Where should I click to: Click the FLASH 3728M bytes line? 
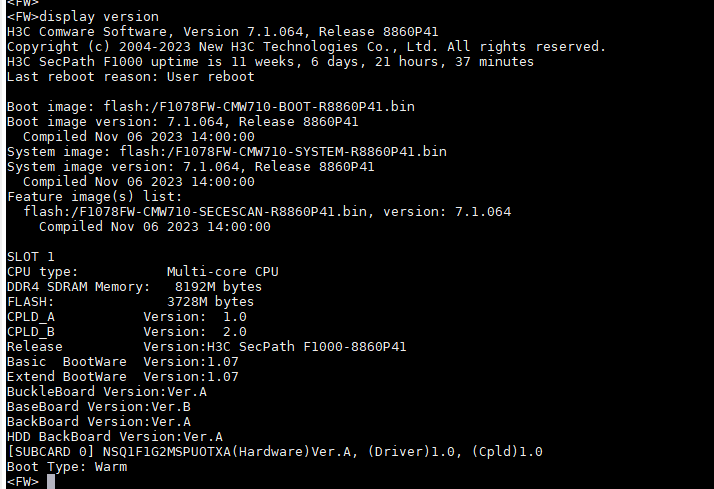coord(130,301)
